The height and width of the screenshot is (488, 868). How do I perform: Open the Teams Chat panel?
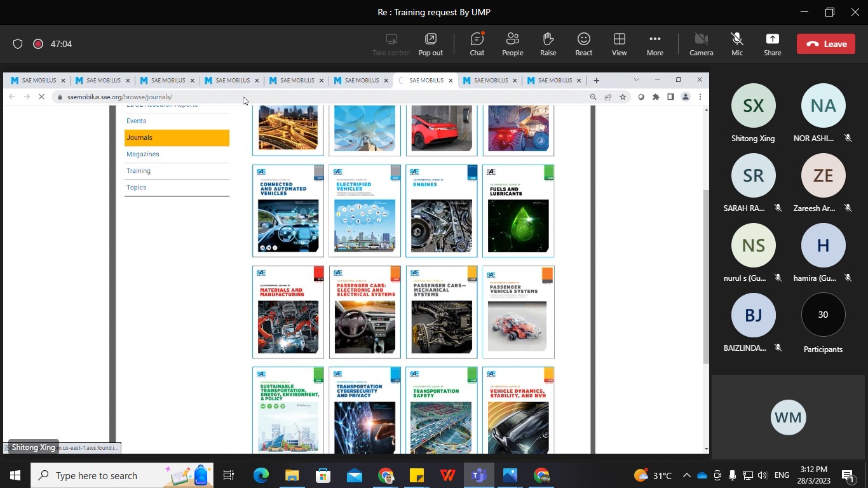click(477, 44)
